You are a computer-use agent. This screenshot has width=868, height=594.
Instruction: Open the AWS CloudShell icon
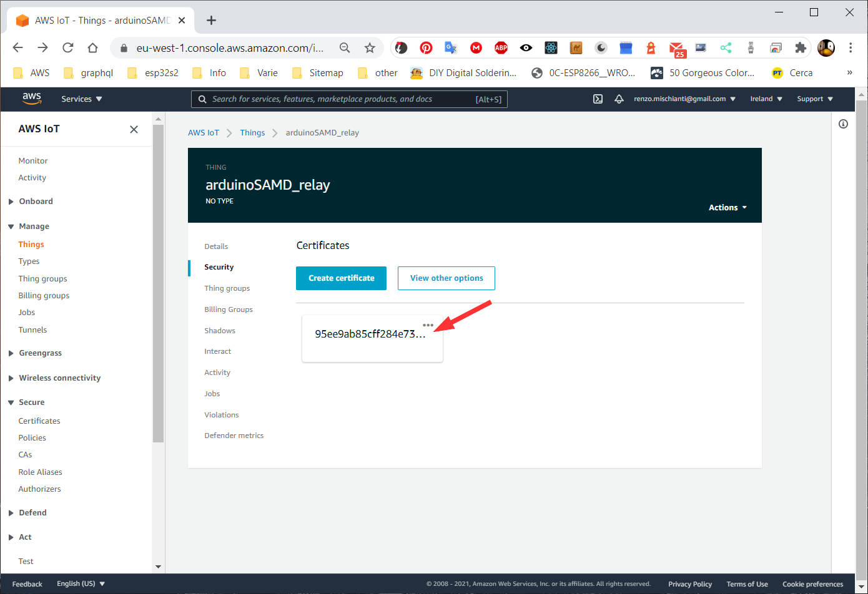[x=598, y=99]
